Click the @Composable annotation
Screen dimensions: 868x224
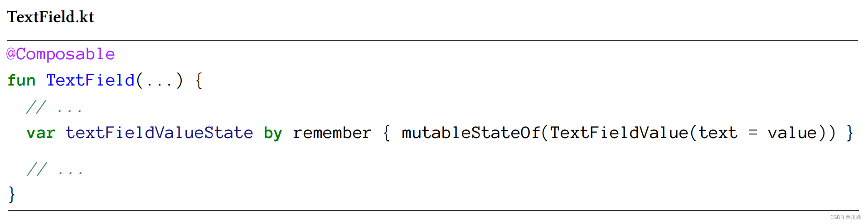pyautogui.click(x=61, y=54)
